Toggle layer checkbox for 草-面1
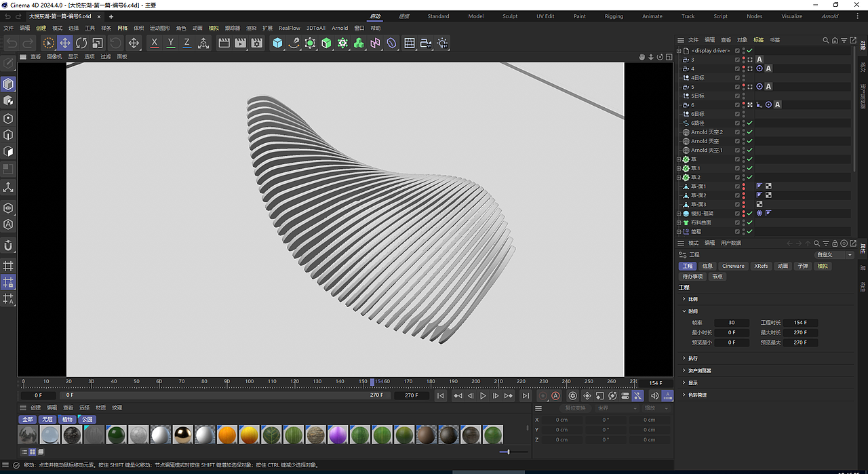This screenshot has width=868, height=474. point(737,186)
